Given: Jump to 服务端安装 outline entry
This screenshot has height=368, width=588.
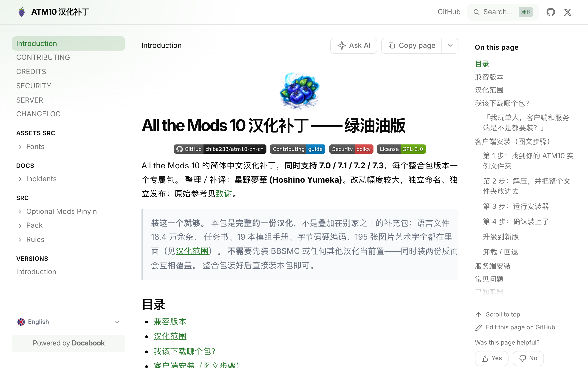Looking at the screenshot, I should tap(493, 266).
